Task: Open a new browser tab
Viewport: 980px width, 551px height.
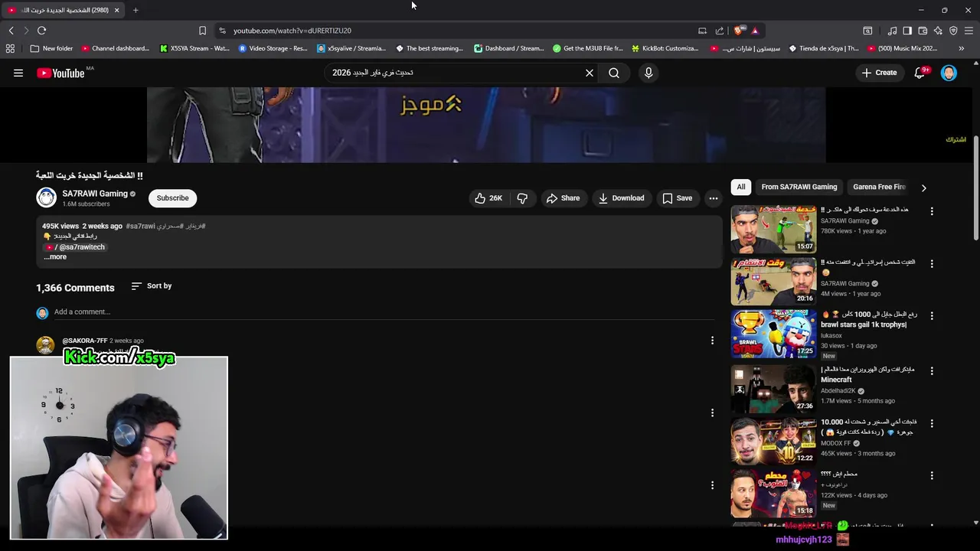Action: pyautogui.click(x=136, y=10)
